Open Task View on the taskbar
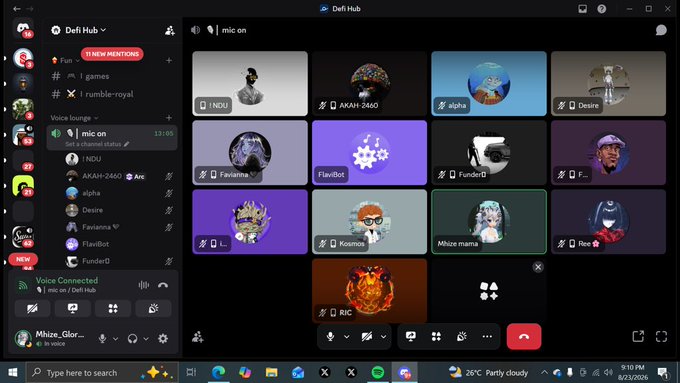Image resolution: width=680 pixels, height=383 pixels. (x=191, y=372)
